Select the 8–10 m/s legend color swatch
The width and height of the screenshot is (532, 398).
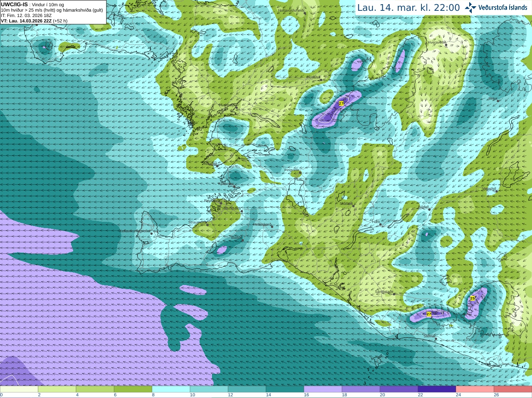coord(171,389)
